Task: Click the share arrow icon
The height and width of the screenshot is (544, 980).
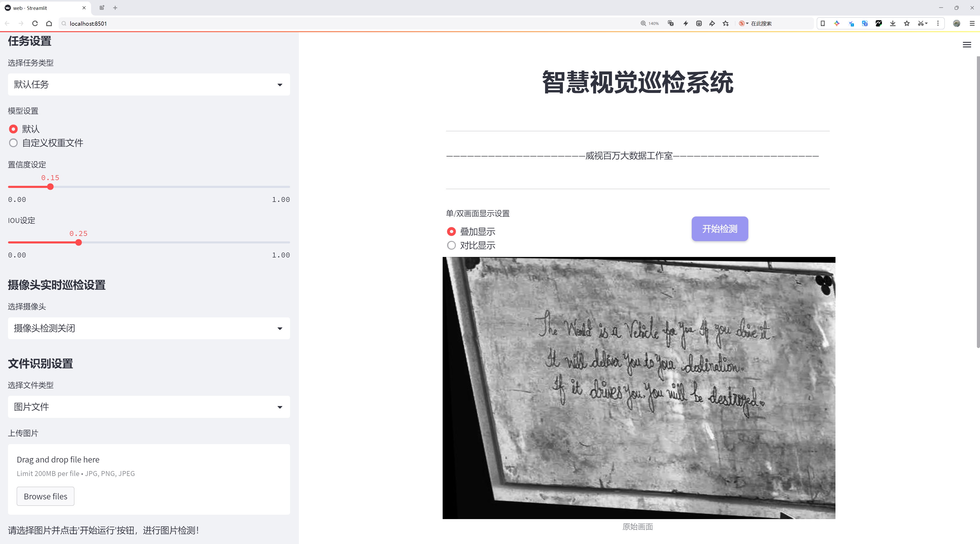Action: point(712,24)
